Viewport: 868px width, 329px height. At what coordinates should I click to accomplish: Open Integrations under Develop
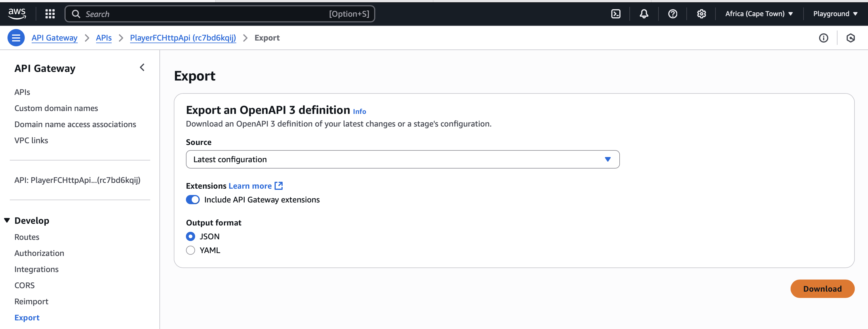[x=36, y=269]
